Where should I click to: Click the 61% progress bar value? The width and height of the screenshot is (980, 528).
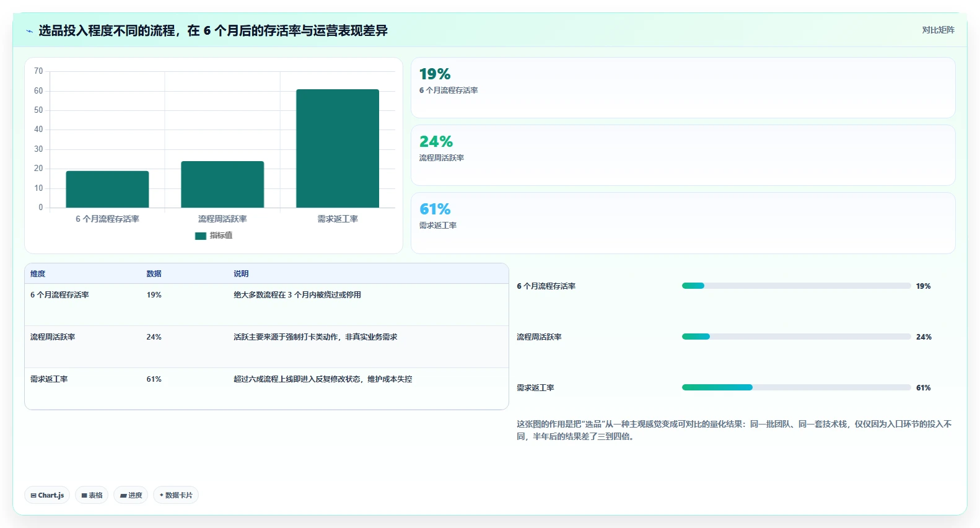point(923,388)
